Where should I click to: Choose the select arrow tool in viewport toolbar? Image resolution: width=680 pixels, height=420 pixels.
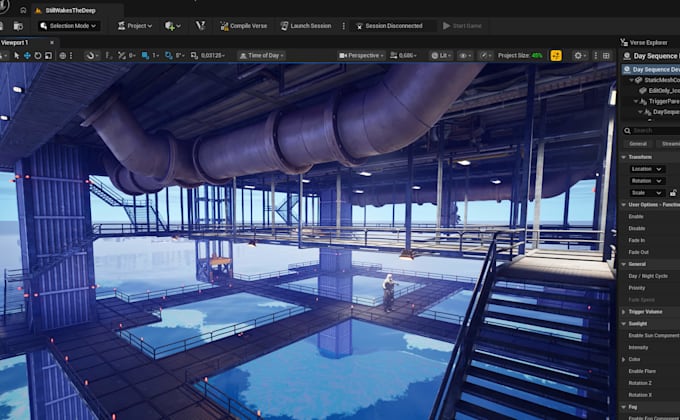click(x=16, y=56)
